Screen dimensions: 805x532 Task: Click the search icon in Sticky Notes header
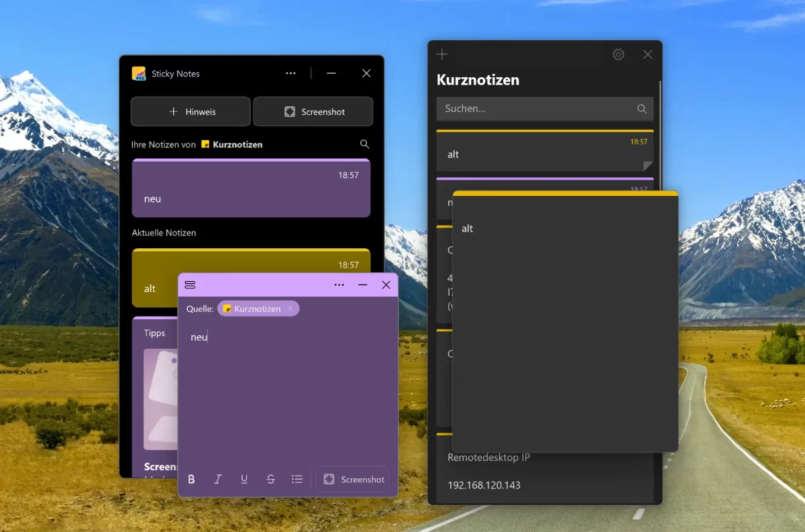pyautogui.click(x=364, y=144)
